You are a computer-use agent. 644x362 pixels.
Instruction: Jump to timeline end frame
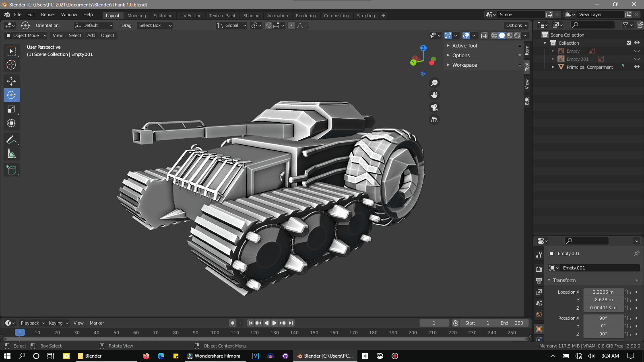point(291,323)
